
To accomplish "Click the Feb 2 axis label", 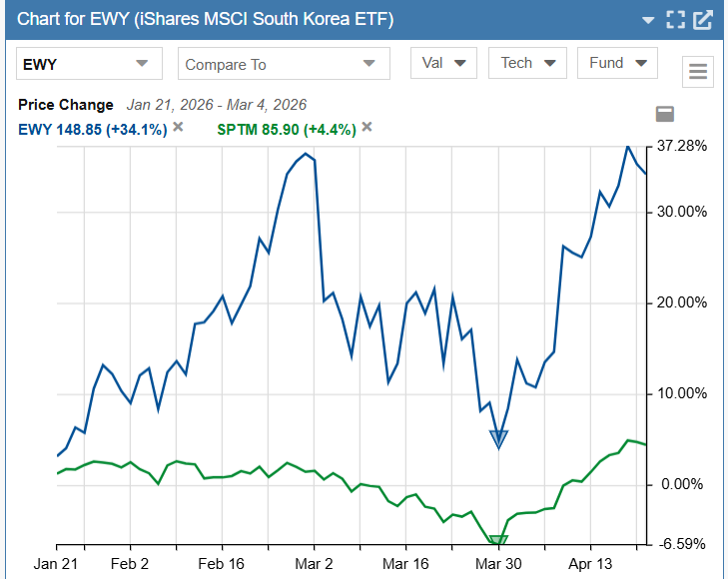I will tap(130, 564).
